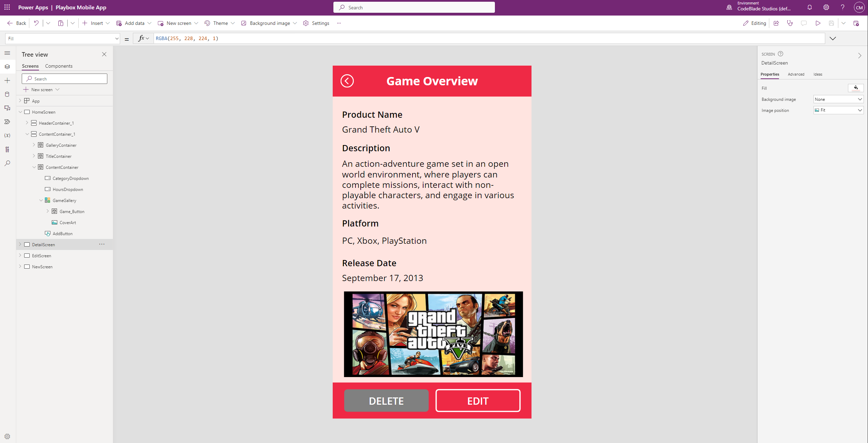Viewport: 868px width, 443px height.
Task: Open the DetailScreen more options ellipsis
Action: pos(102,244)
